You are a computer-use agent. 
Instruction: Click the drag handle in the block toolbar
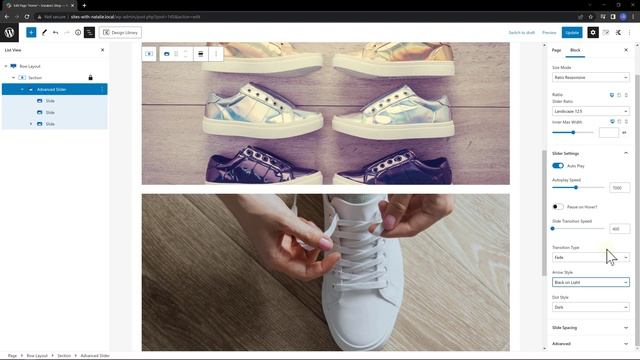[x=176, y=54]
